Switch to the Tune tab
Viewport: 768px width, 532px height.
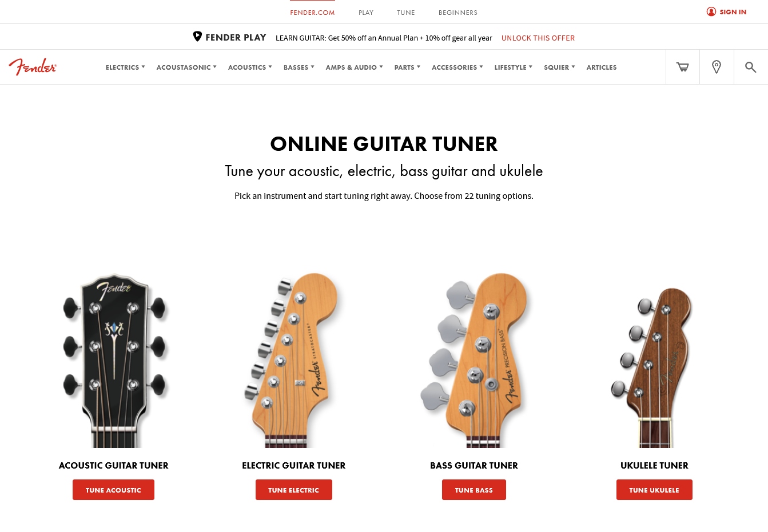pos(406,13)
